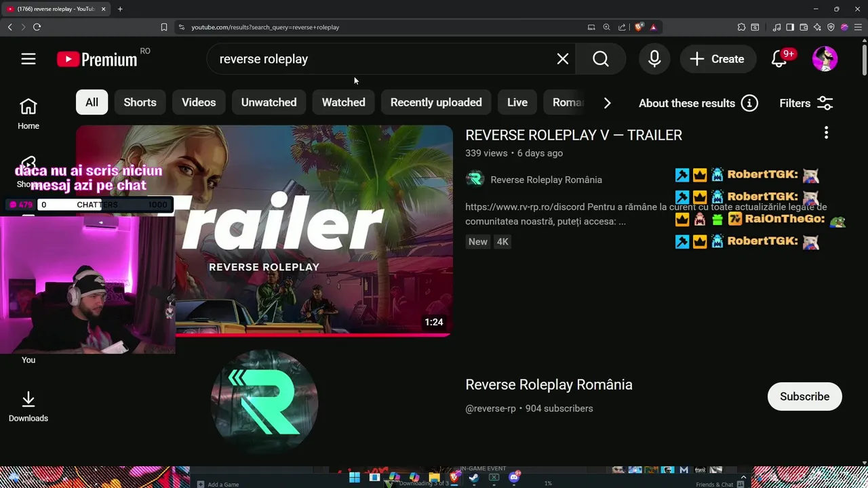Open the Brave Shields lion icon
Screen dimensions: 868x488
(x=639, y=27)
